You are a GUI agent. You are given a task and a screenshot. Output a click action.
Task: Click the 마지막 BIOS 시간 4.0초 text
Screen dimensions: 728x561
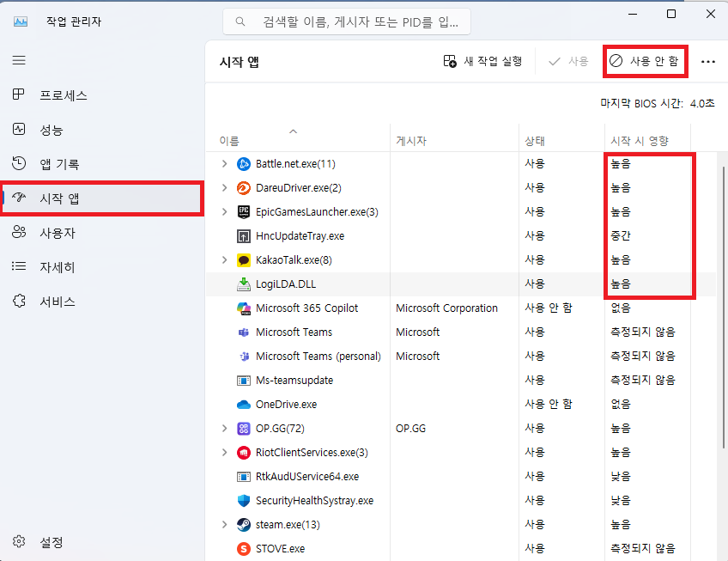point(658,103)
